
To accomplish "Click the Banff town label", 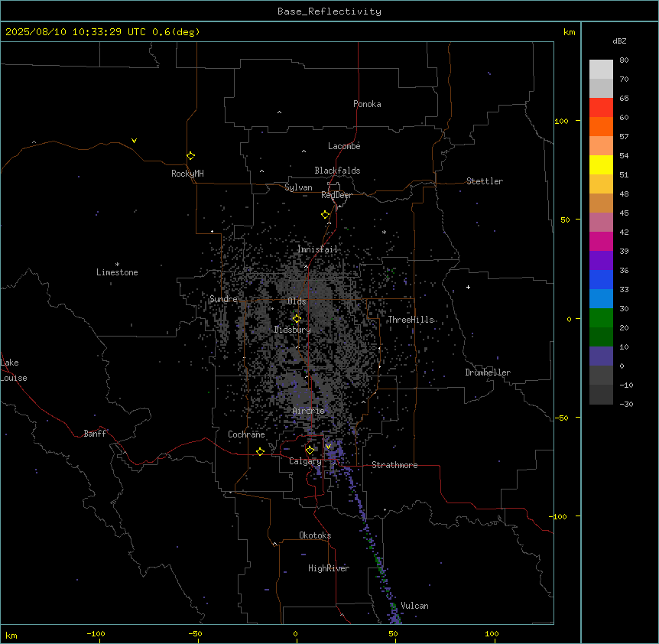I will pos(95,434).
